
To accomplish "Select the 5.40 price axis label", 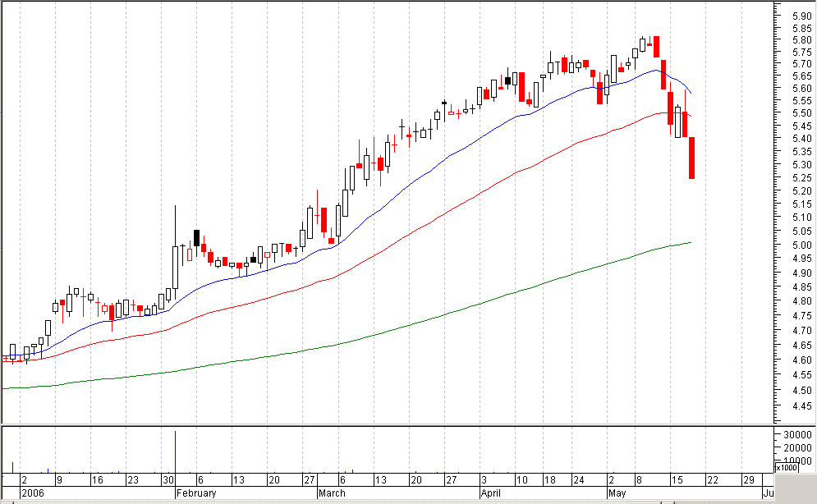I will 802,139.
